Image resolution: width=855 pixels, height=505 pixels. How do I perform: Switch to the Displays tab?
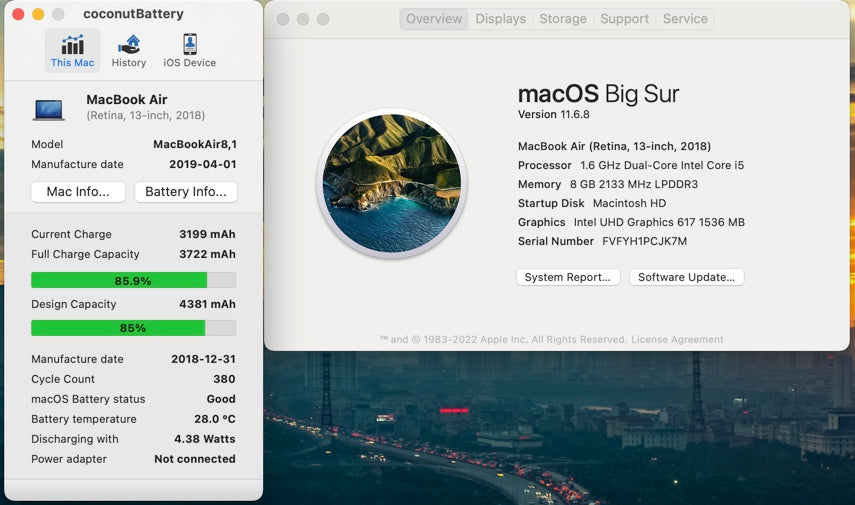(500, 19)
